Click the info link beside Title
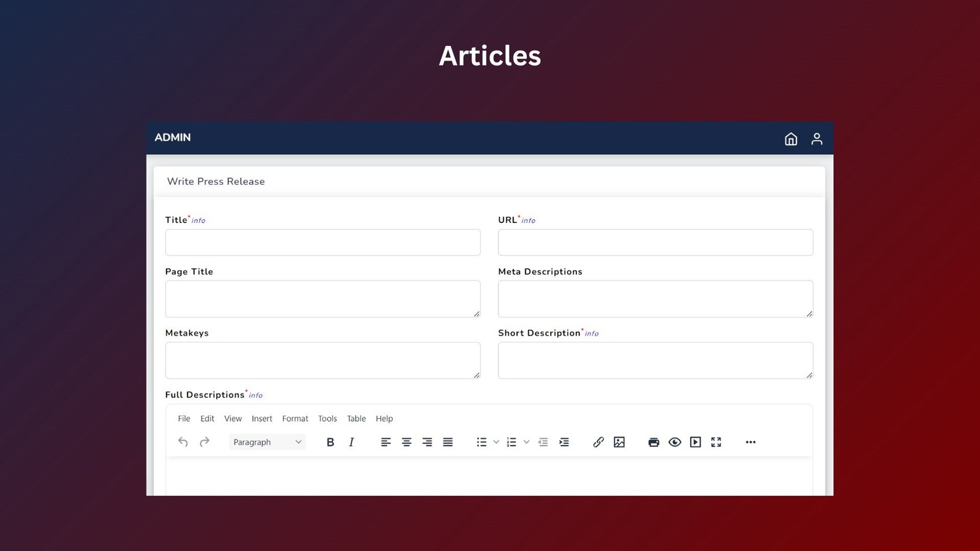The image size is (980, 551). [x=198, y=220]
